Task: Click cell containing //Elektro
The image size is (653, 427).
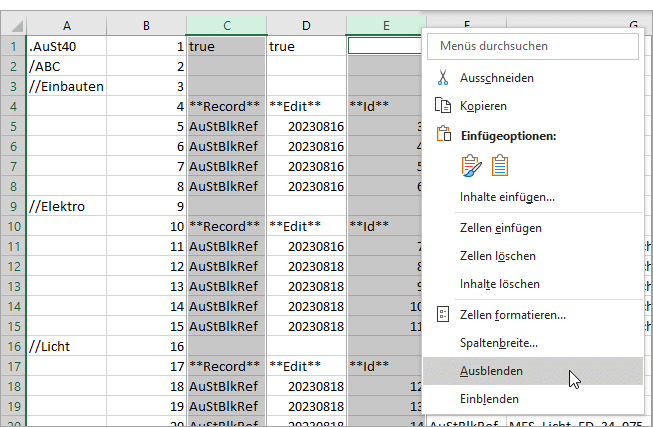Action: [67, 206]
